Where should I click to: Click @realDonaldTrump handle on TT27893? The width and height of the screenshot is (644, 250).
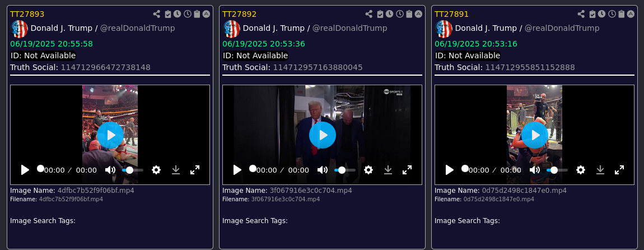(x=138, y=29)
